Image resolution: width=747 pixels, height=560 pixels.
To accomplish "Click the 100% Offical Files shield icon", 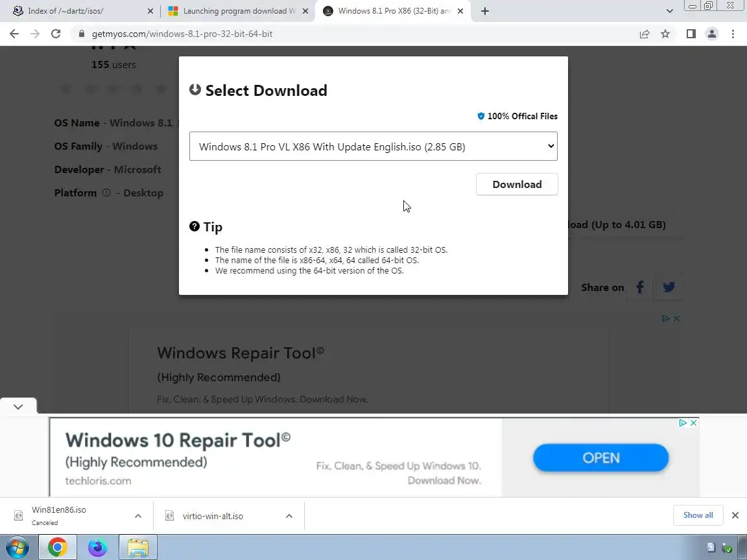I will (x=480, y=116).
